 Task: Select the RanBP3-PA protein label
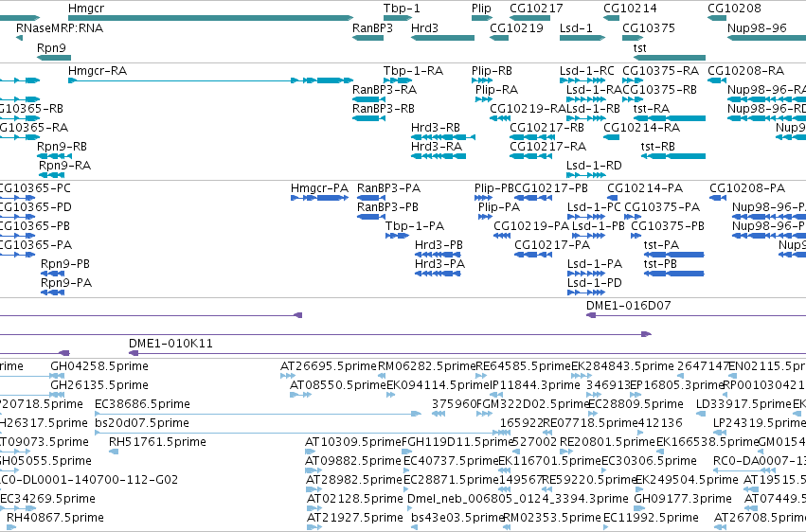pos(388,188)
